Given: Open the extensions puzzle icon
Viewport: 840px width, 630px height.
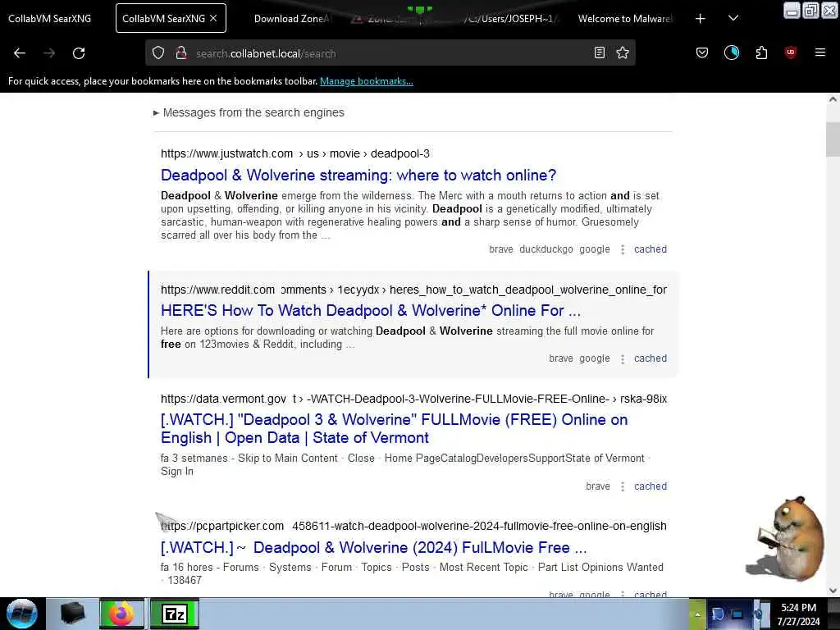Looking at the screenshot, I should (x=761, y=52).
